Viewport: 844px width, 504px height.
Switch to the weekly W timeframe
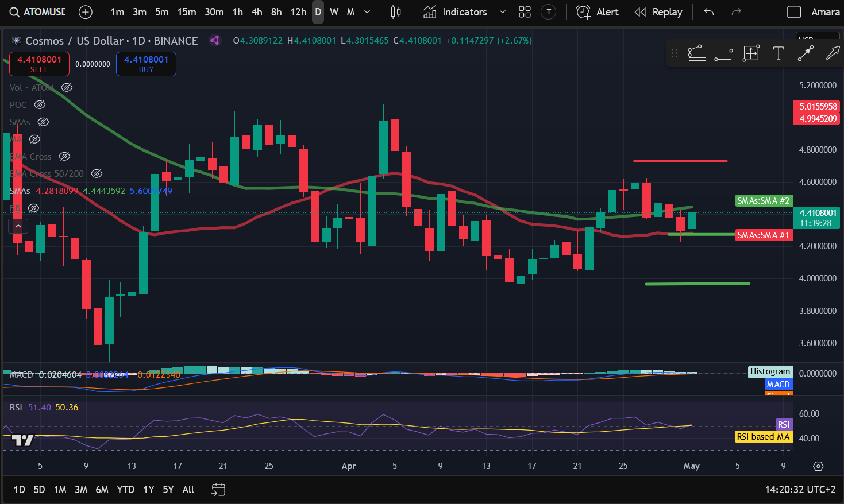pos(334,11)
